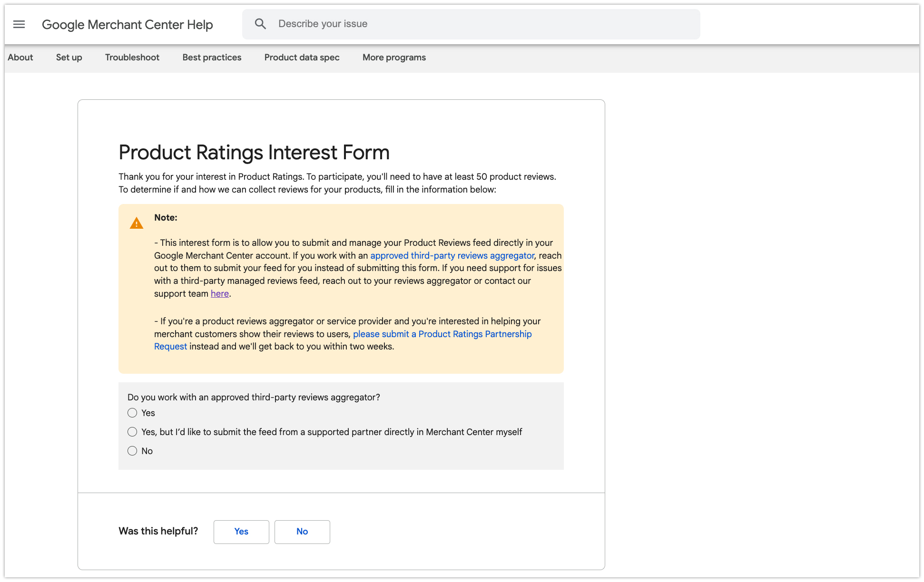Open the More programs tab
Viewport: 924px width, 582px height.
pyautogui.click(x=394, y=58)
